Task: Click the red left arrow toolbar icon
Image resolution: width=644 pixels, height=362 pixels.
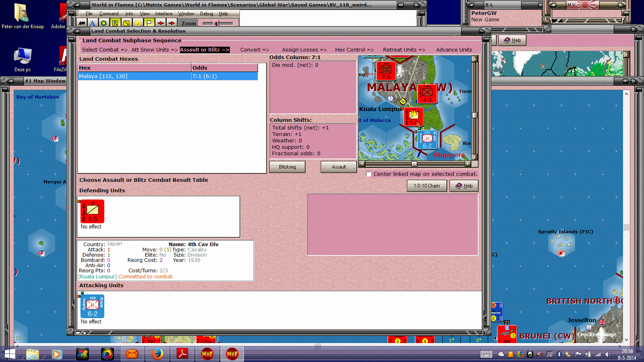Action: pyautogui.click(x=160, y=23)
